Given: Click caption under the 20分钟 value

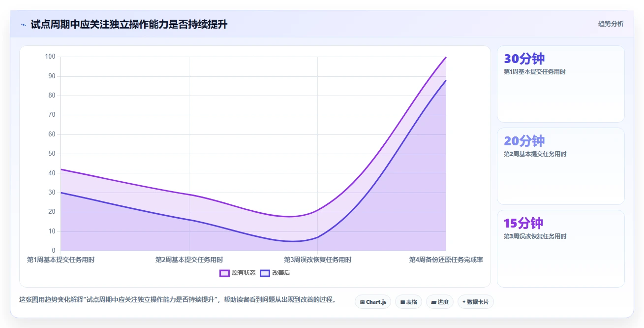Looking at the screenshot, I should coord(535,154).
